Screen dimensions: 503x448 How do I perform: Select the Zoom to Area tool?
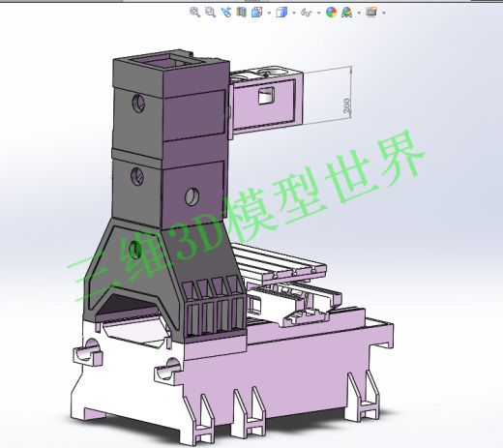tap(210, 13)
